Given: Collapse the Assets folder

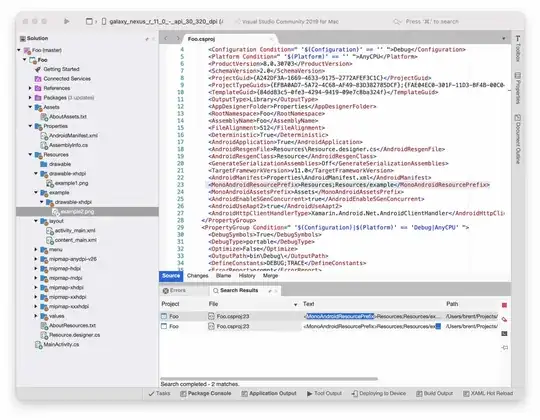Looking at the screenshot, I should pos(30,107).
